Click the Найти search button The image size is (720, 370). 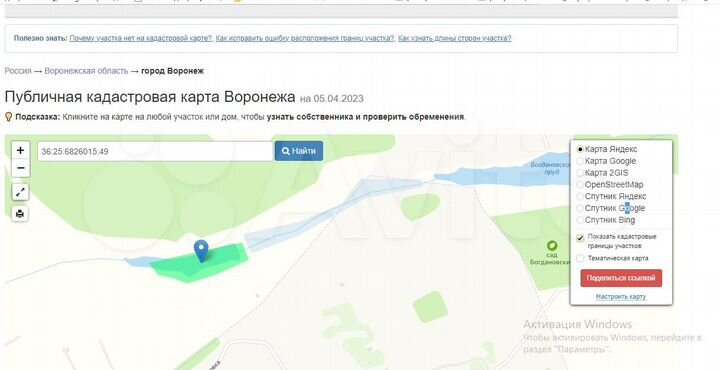coord(299,151)
